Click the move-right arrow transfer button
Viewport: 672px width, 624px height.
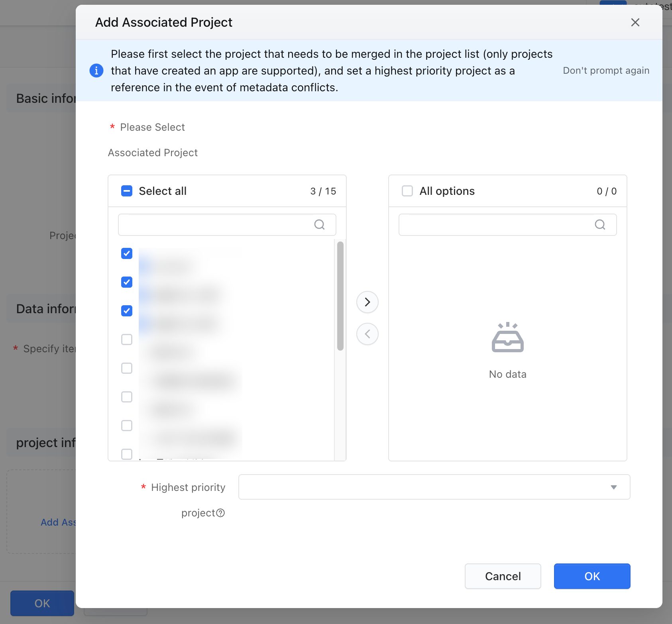367,302
